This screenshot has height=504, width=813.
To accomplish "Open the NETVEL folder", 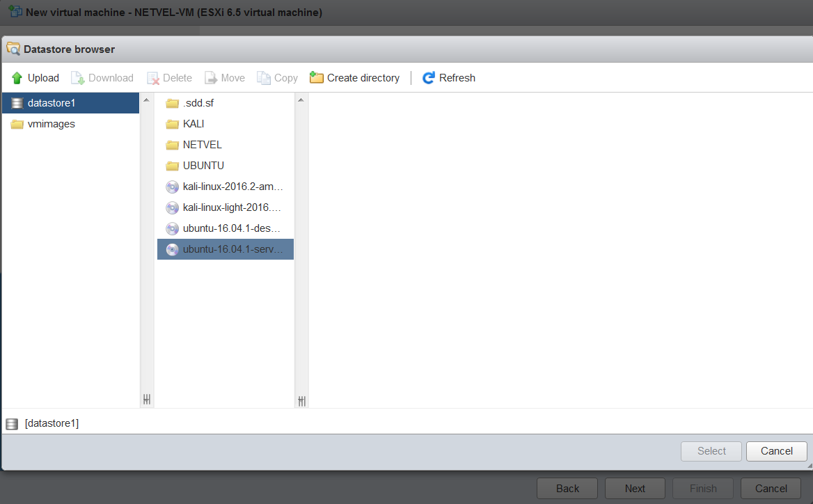I will click(x=226, y=145).
